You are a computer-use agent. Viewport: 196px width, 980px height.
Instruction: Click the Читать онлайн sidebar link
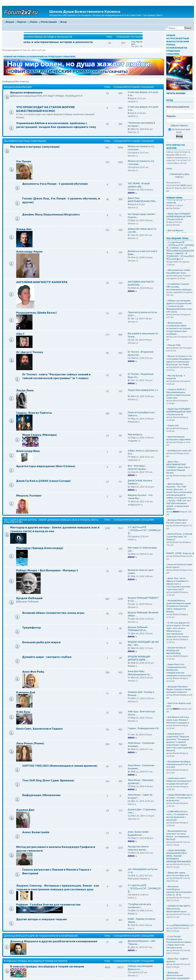coord(176,93)
